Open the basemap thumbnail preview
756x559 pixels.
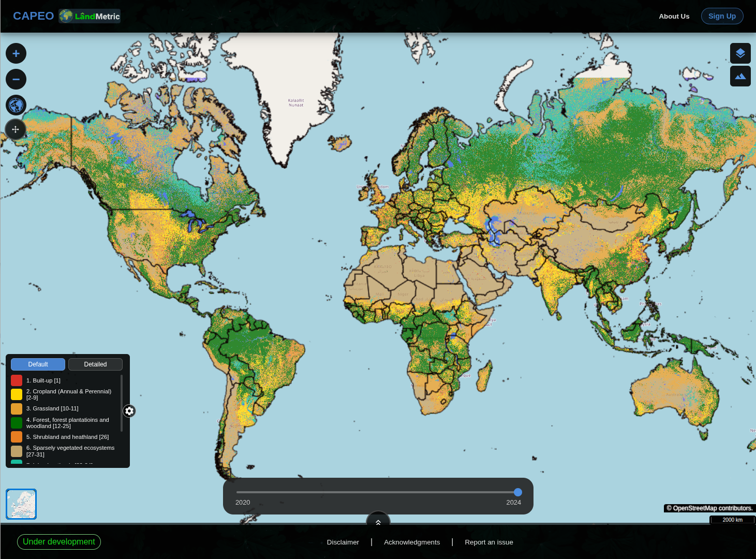pyautogui.click(x=21, y=504)
